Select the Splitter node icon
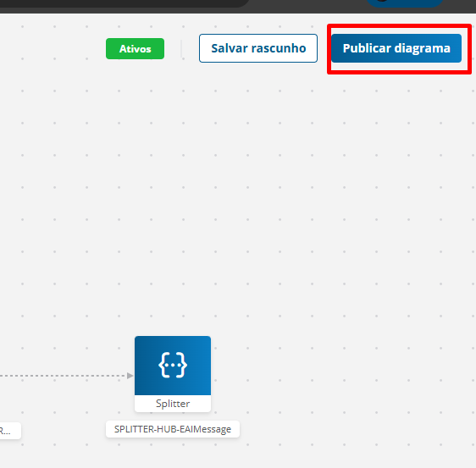 [x=173, y=366]
